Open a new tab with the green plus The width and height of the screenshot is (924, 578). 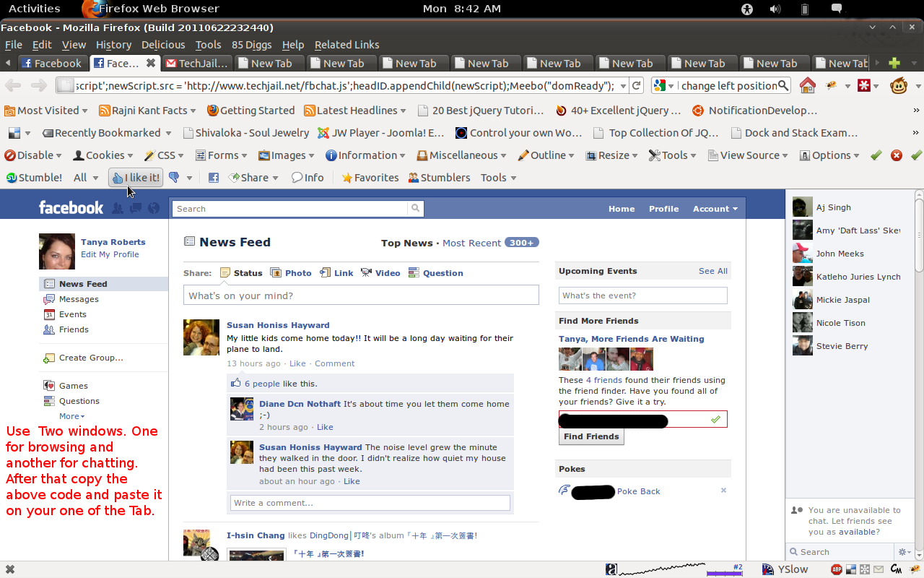pyautogui.click(x=894, y=64)
